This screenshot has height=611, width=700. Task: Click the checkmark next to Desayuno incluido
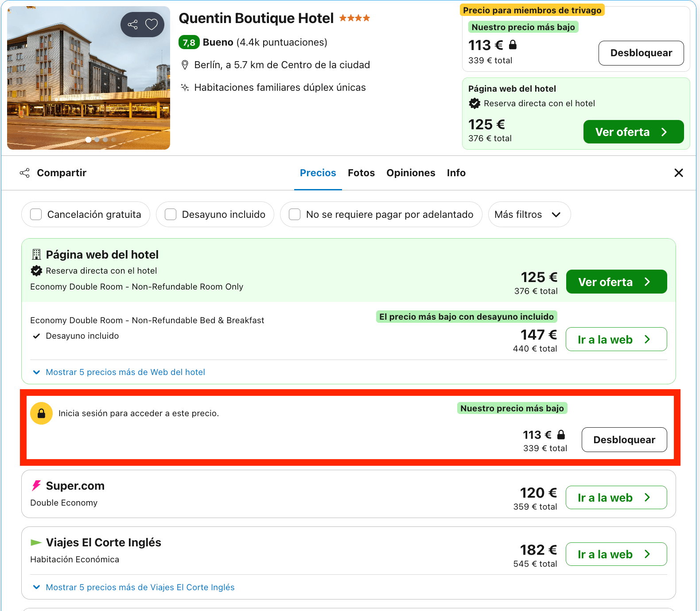click(36, 336)
